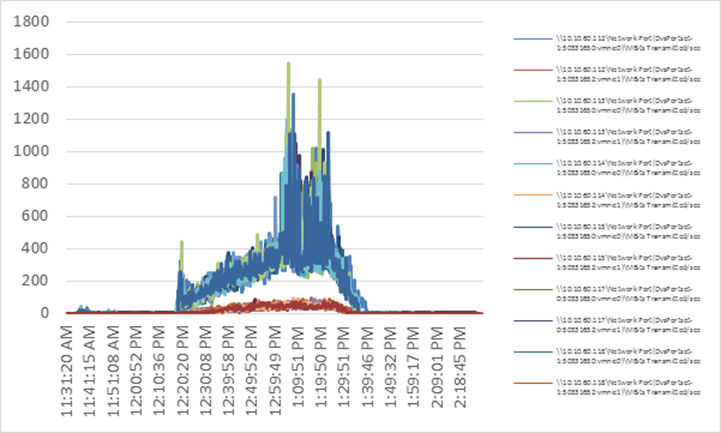Click the 10.10.60.115 vmnic1 legend text
Viewport: 721px width, 433px height.
(x=628, y=262)
